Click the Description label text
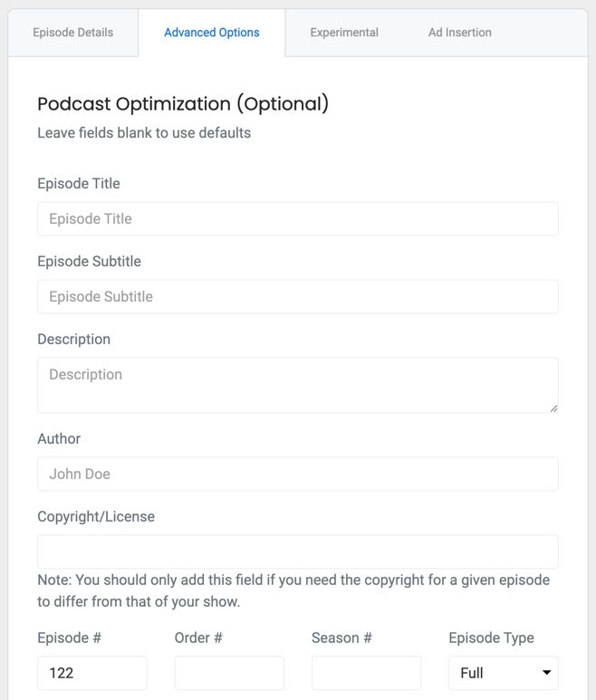The image size is (596, 700). [x=73, y=340]
